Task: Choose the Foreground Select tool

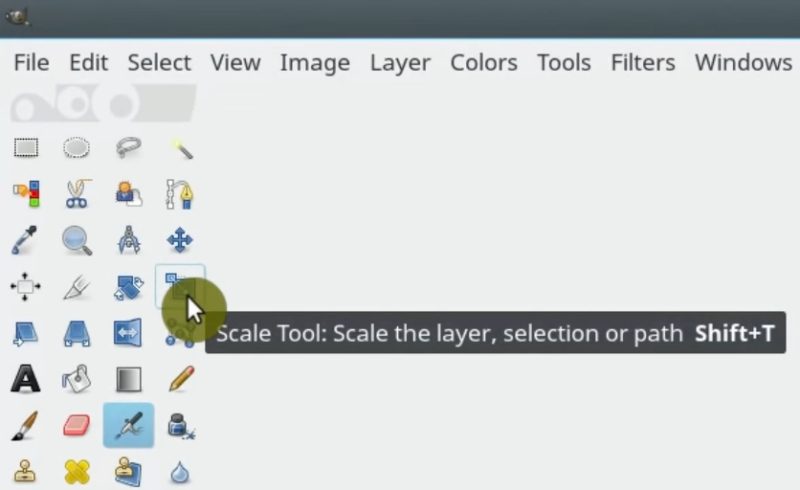Action: 129,194
